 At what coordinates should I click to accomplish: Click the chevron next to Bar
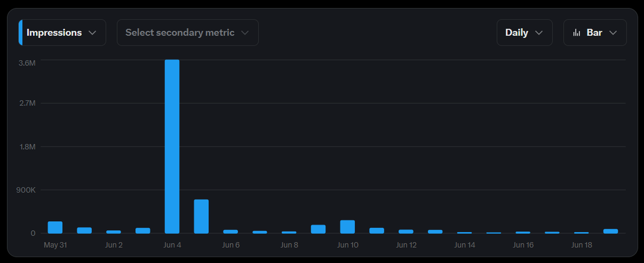613,33
